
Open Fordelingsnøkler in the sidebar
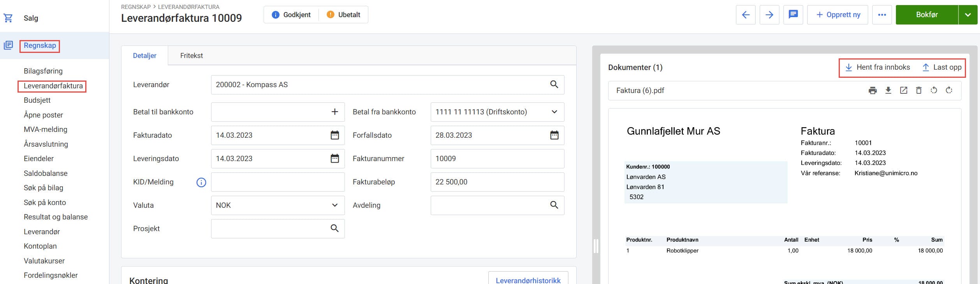point(51,275)
